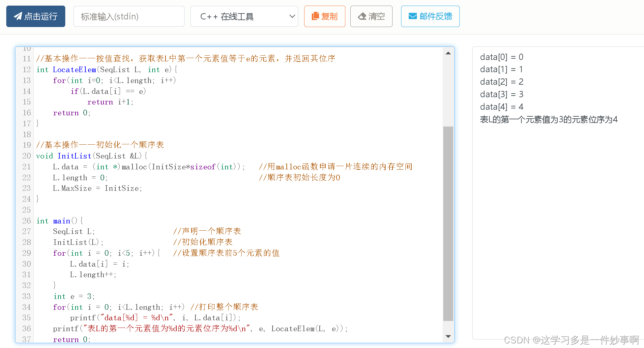Click the 点击运行 run button
The height and width of the screenshot is (348, 644).
click(36, 16)
